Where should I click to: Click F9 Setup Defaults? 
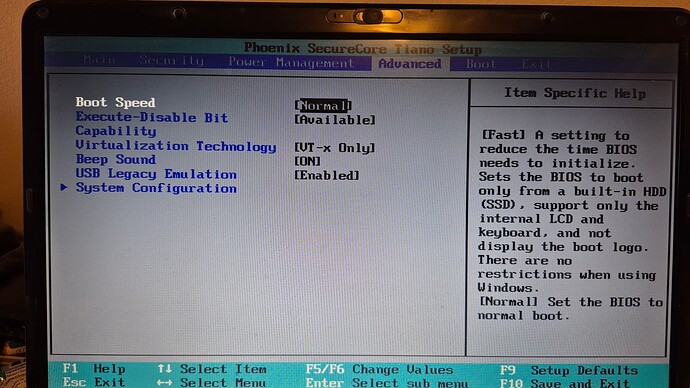[x=569, y=370]
